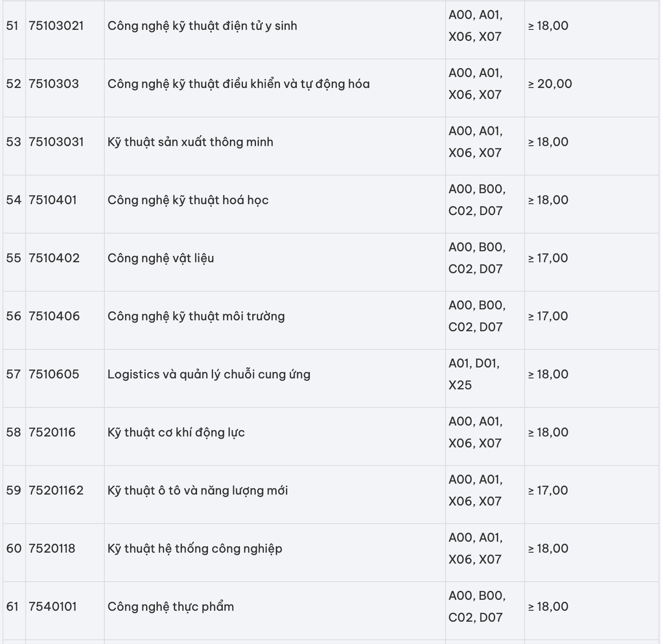Click row number 57

pyautogui.click(x=13, y=374)
